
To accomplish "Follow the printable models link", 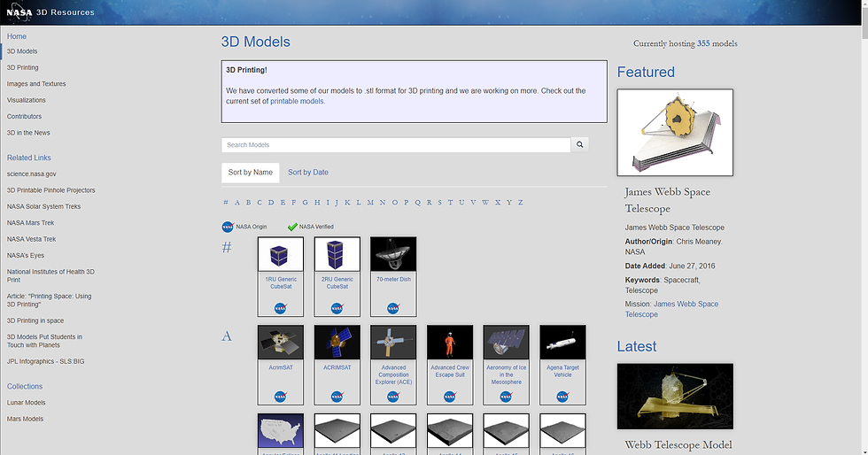I will 297,101.
